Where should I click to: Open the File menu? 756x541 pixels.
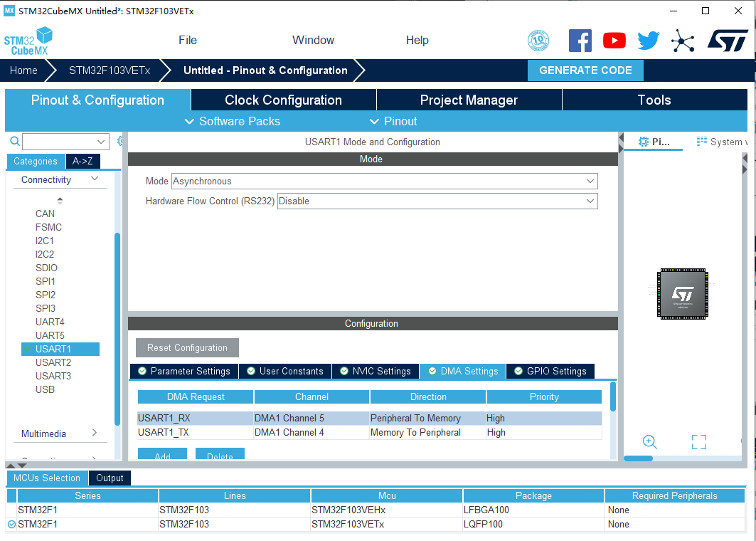(x=188, y=40)
